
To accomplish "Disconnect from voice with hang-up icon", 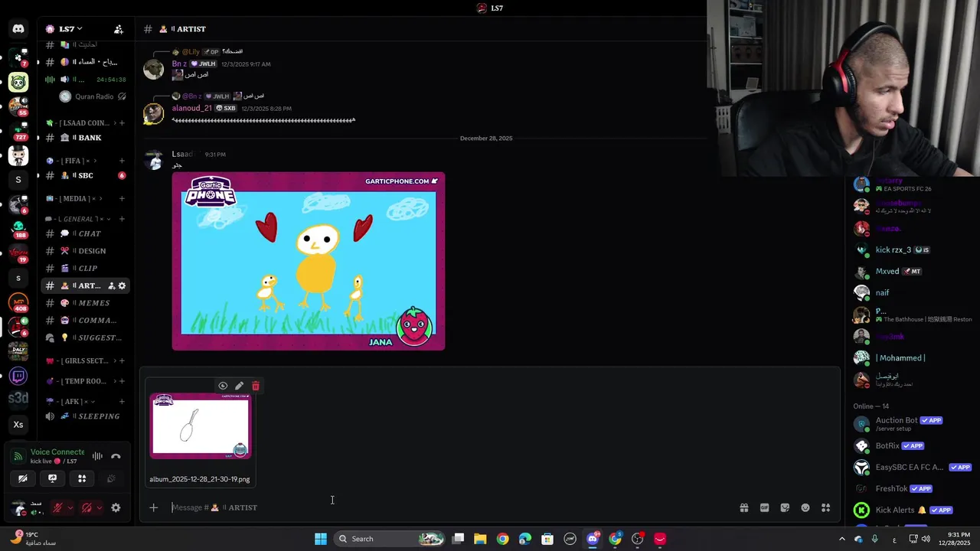I will [x=116, y=456].
